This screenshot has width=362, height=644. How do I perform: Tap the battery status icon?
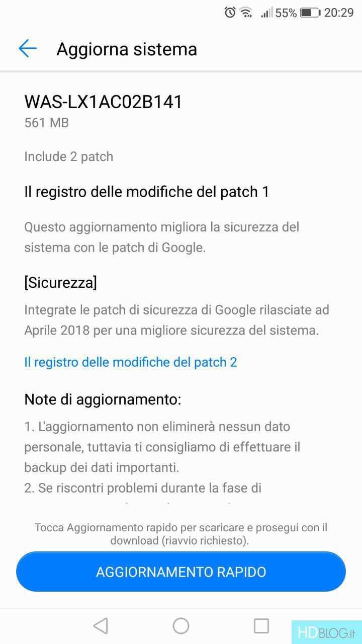coord(310,13)
